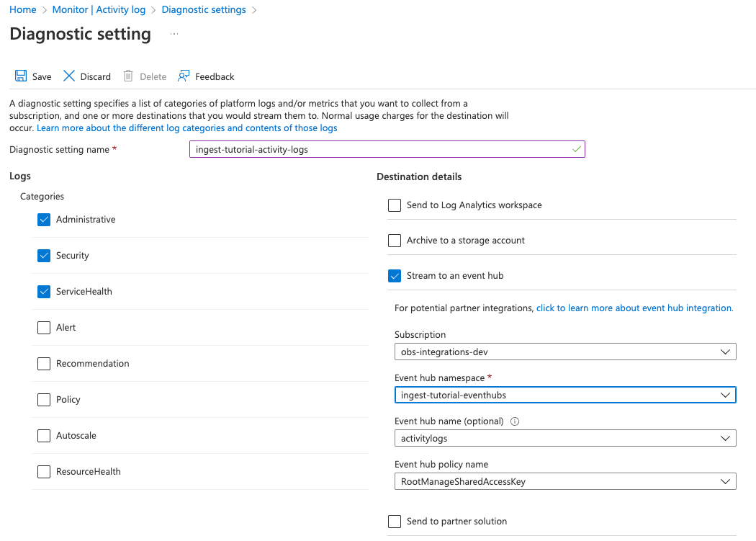Enable Archive to a storage account
The width and height of the screenshot is (756, 541).
click(395, 240)
